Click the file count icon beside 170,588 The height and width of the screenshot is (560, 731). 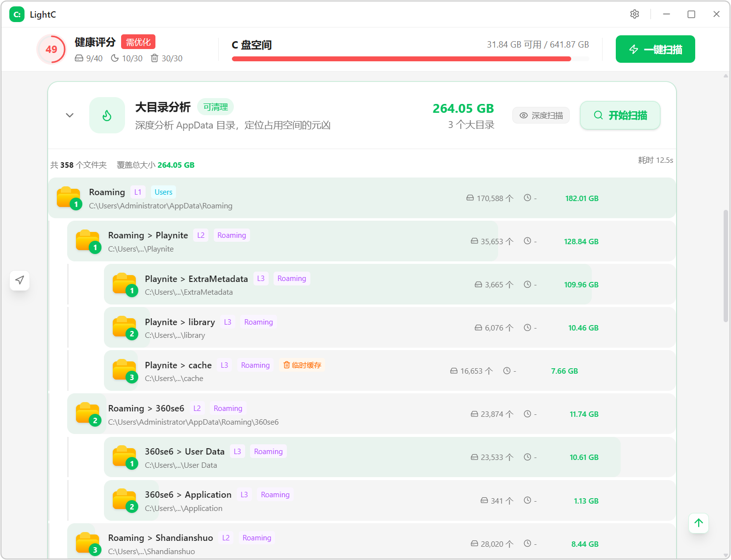point(470,198)
